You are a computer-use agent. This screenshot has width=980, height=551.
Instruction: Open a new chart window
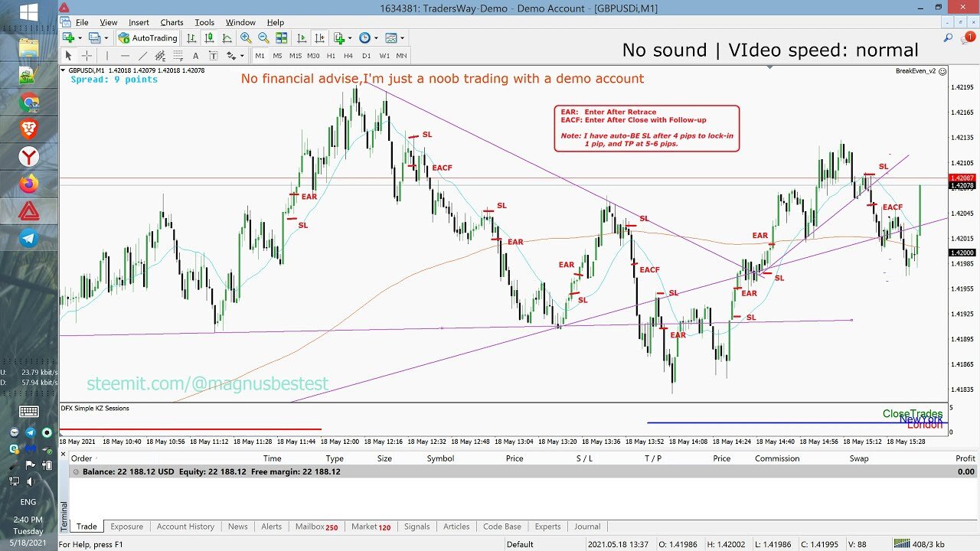tap(68, 37)
